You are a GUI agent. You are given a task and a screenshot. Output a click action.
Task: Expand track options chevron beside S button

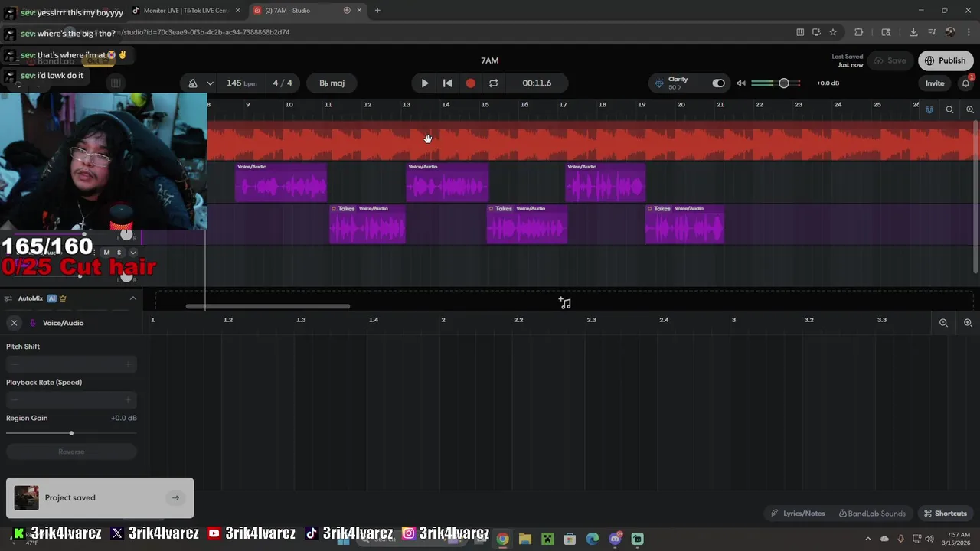pyautogui.click(x=132, y=253)
